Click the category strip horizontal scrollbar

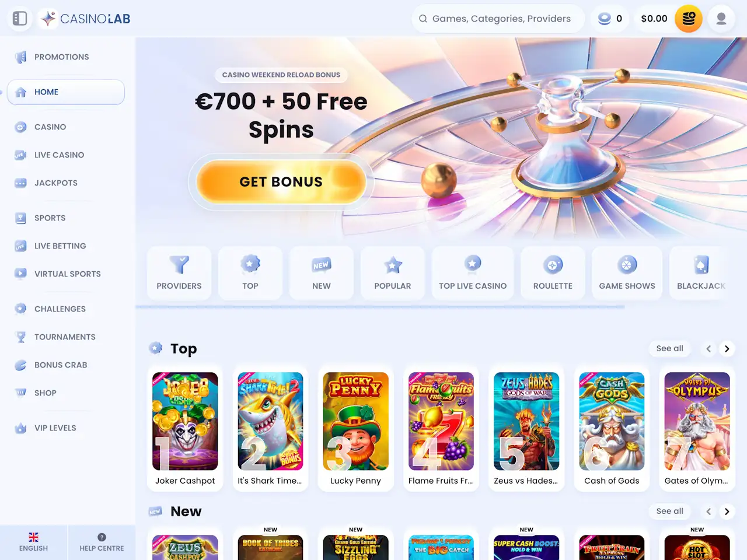pyautogui.click(x=380, y=306)
